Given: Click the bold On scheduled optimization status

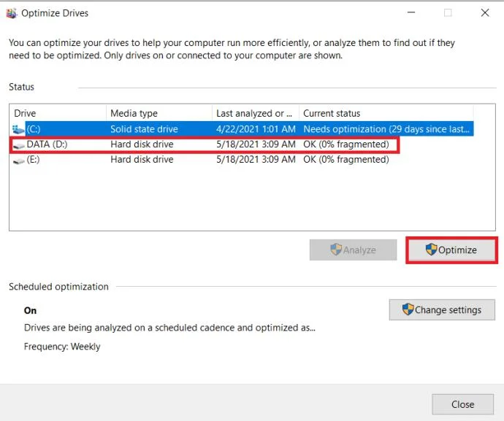Looking at the screenshot, I should pos(30,311).
